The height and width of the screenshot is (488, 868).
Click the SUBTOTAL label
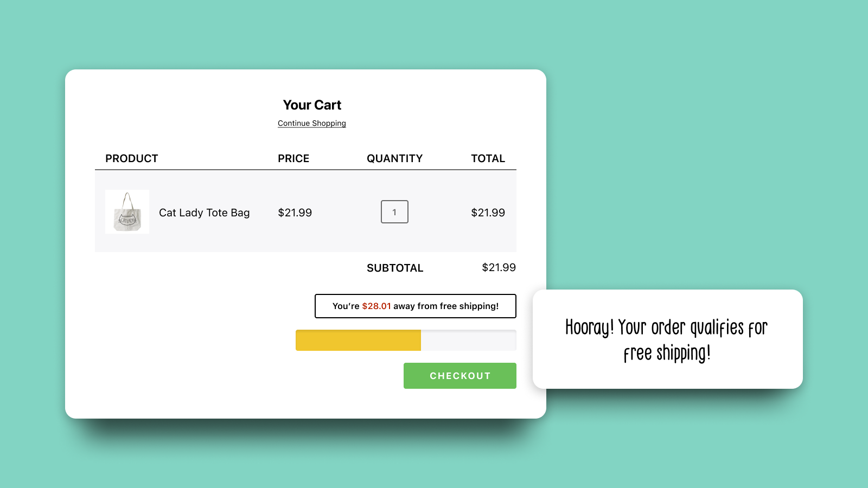[395, 268]
